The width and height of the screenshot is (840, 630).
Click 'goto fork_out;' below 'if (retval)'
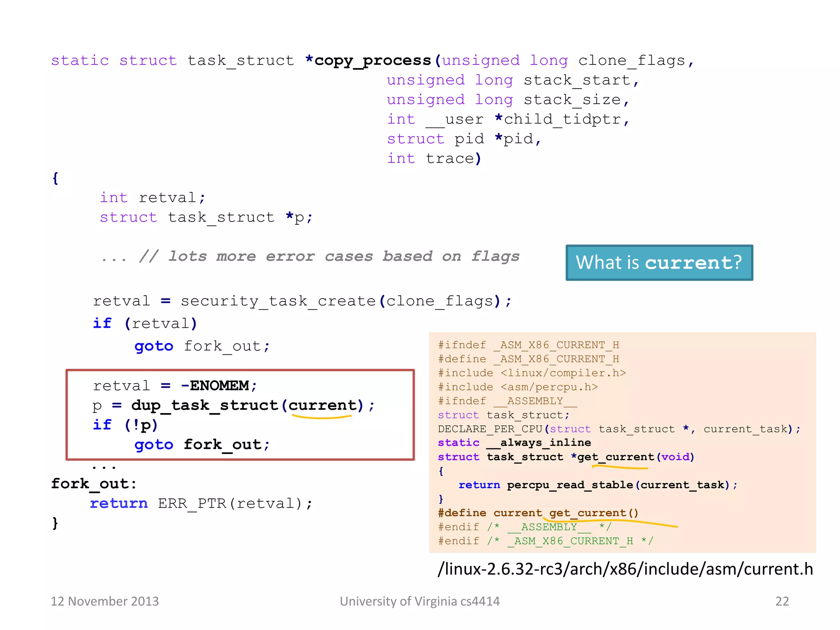pyautogui.click(x=202, y=347)
